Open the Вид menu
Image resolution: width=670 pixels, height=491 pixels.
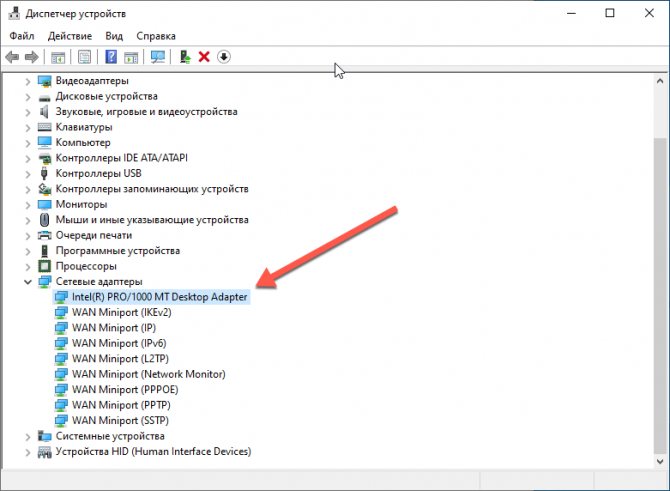click(x=114, y=36)
